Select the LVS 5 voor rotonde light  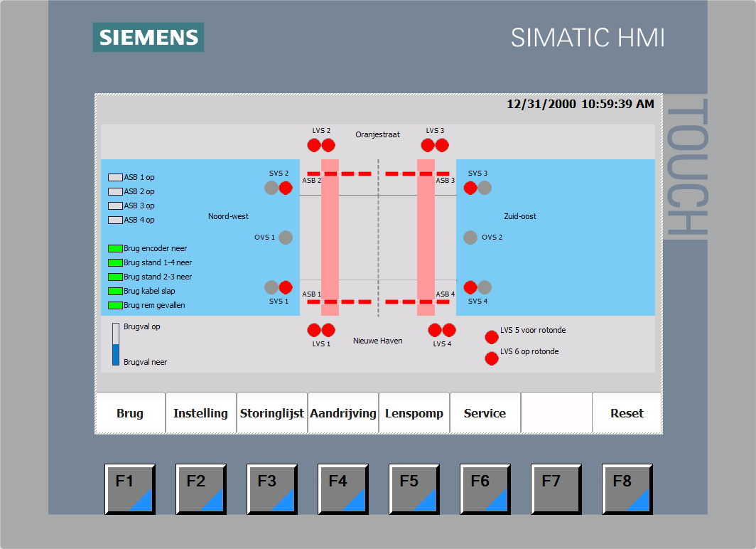coord(492,336)
